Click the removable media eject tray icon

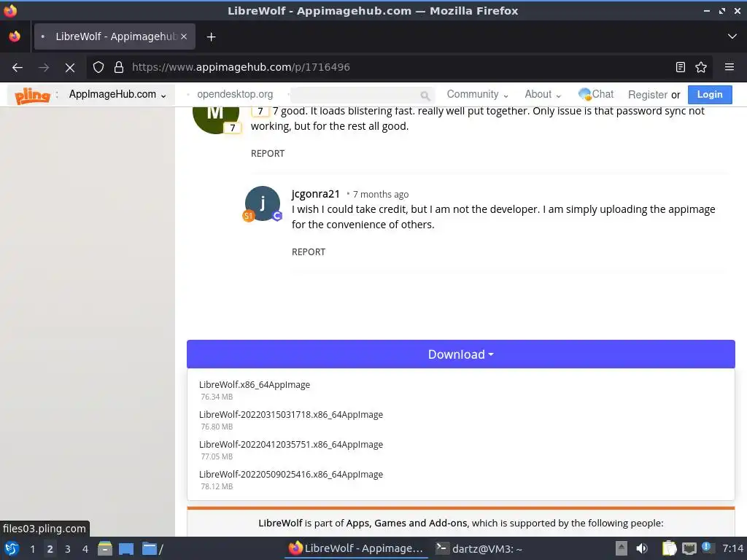[622, 548]
